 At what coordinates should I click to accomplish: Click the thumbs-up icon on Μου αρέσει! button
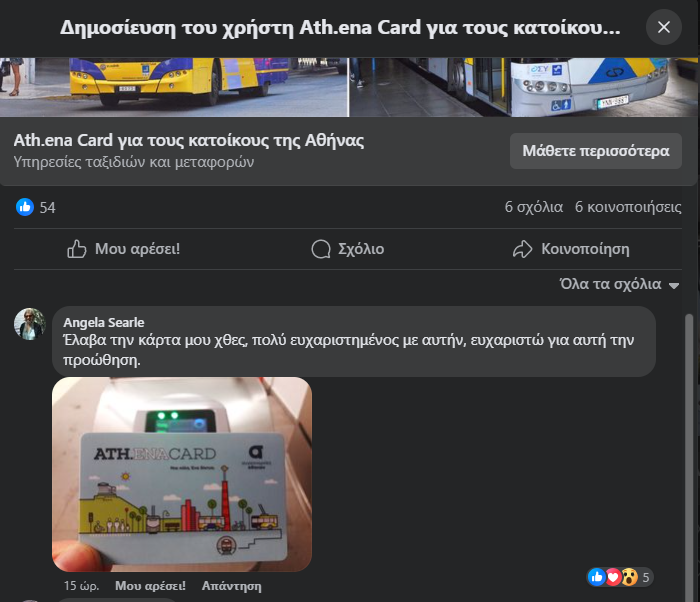[76, 249]
